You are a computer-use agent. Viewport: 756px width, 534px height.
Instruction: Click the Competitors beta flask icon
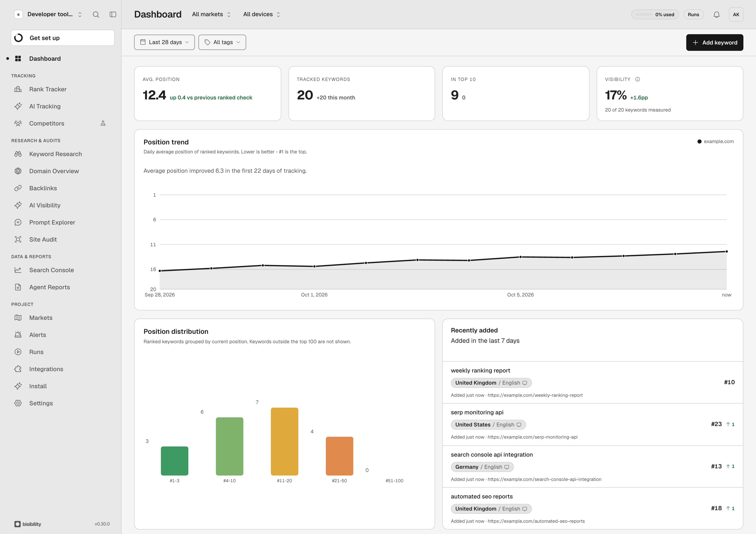tap(103, 123)
